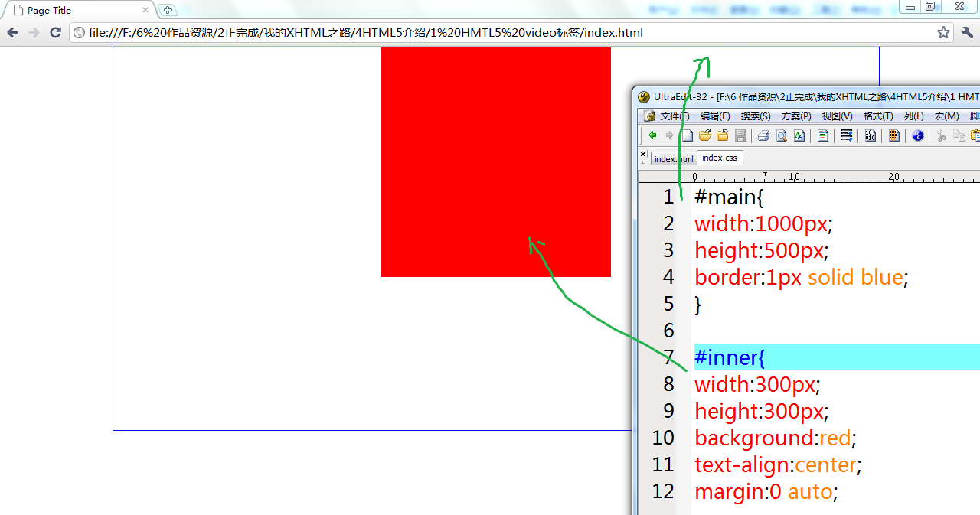Open the 格式(T) menu in UltraEdit
The height and width of the screenshot is (515, 980).
[878, 116]
